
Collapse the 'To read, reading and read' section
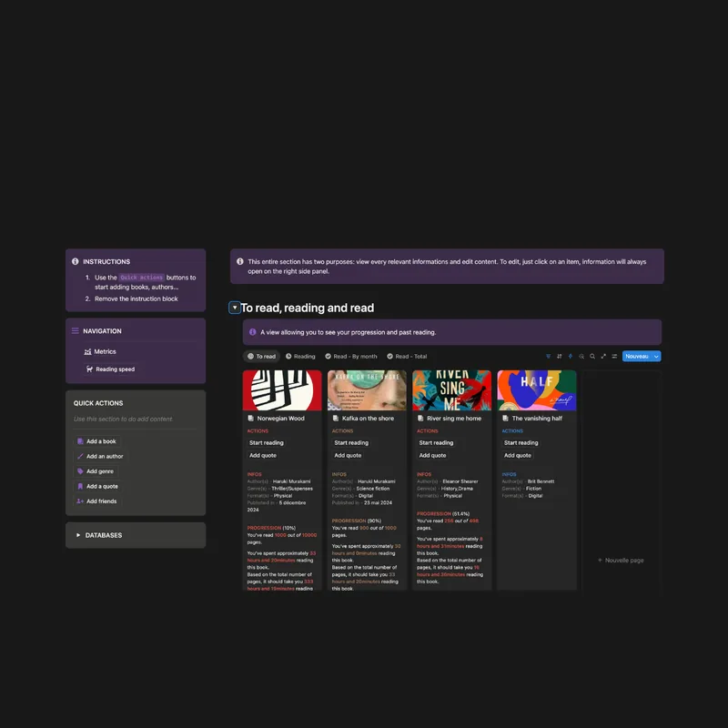coord(235,308)
